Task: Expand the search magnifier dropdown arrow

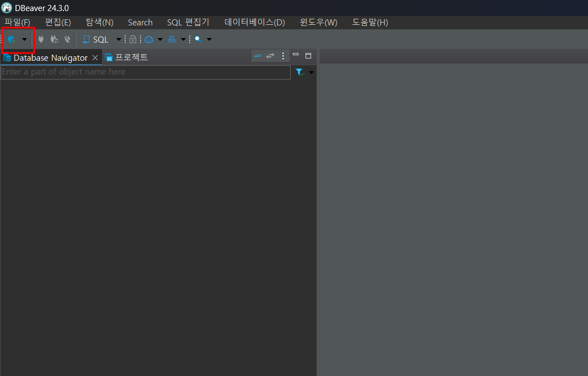Action: [x=209, y=39]
